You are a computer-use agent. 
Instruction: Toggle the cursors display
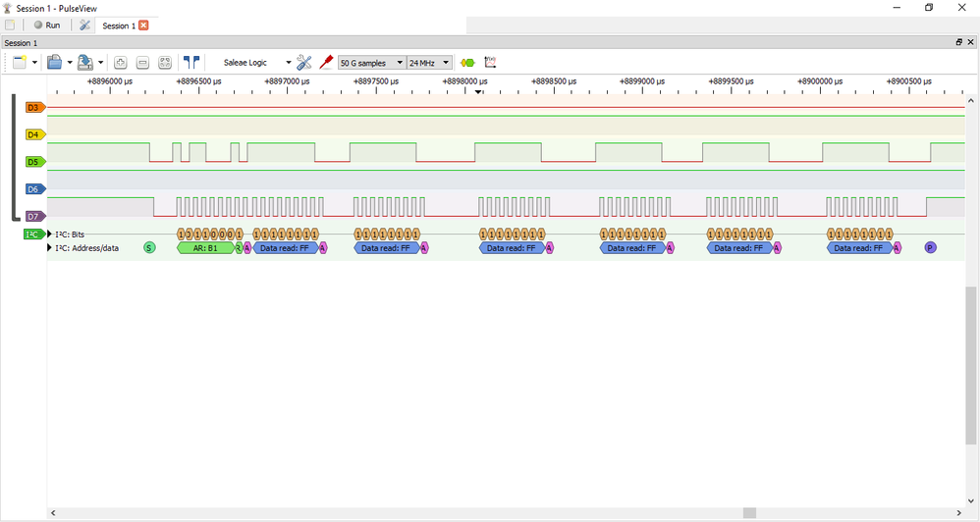tap(191, 62)
